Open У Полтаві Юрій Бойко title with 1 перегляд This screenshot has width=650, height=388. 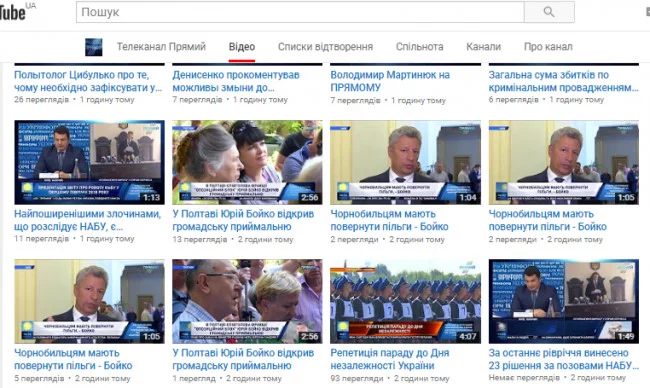(243, 359)
